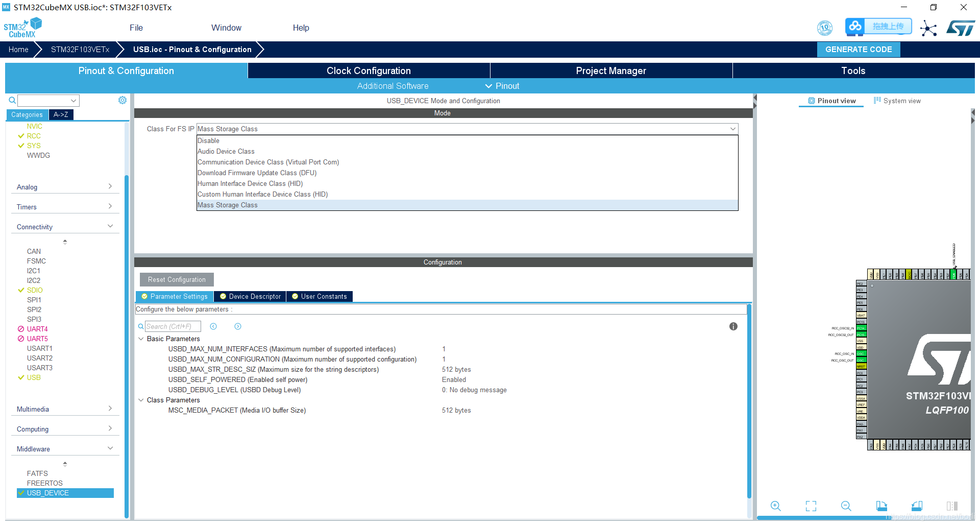The width and height of the screenshot is (980, 526).
Task: Select USB in Connectivity list
Action: [x=34, y=377]
